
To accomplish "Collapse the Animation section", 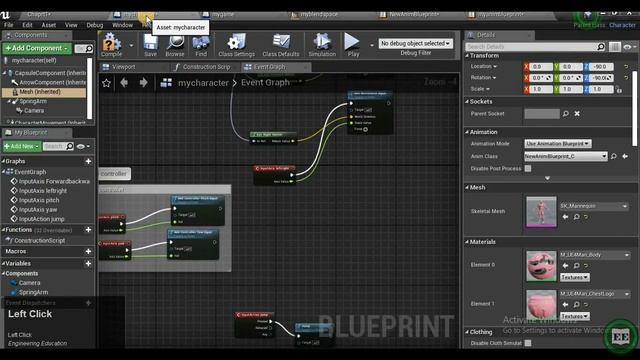I will (x=467, y=132).
